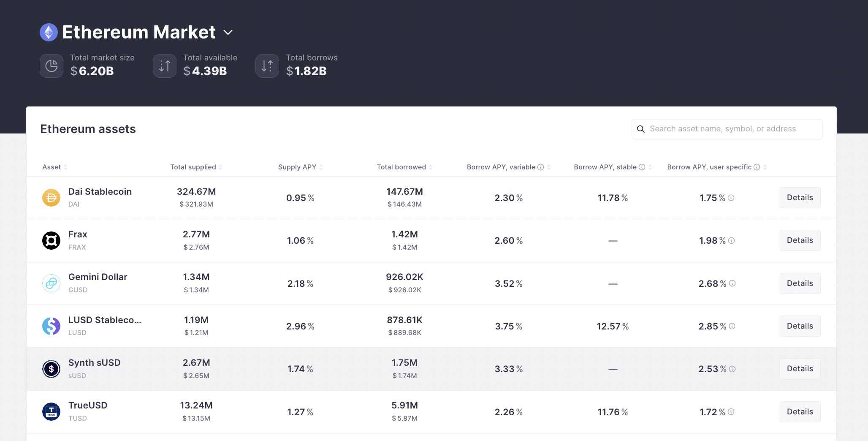The image size is (868, 441).
Task: Click the Ethereum logo icon in the header
Action: point(49,32)
